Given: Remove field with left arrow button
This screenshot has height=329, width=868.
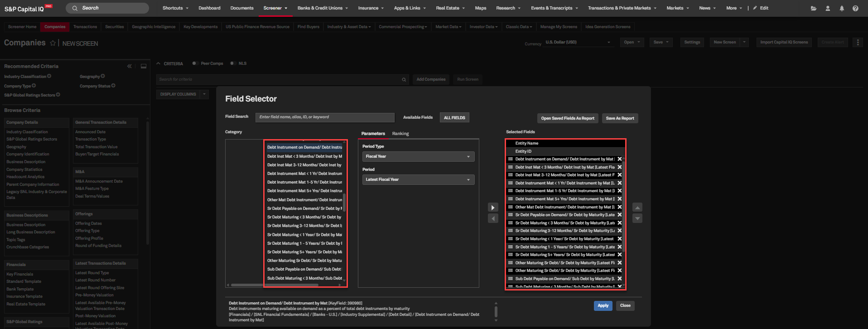Looking at the screenshot, I should pos(493,218).
